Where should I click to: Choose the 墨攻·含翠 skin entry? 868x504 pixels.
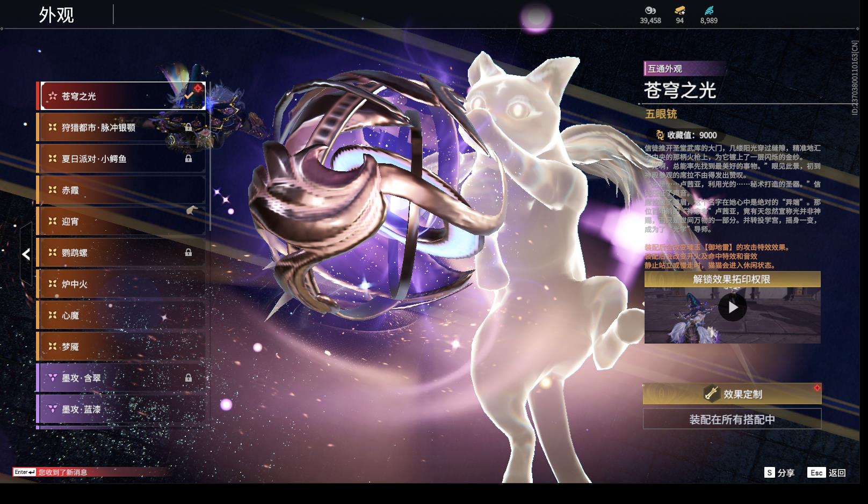121,378
